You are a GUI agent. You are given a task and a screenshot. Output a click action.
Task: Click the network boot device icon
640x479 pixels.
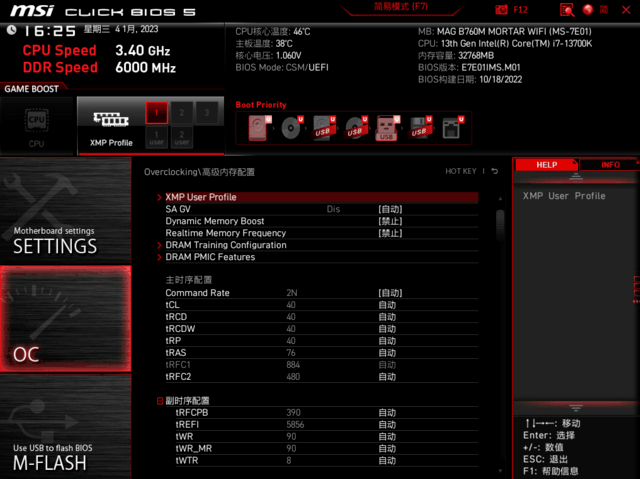coord(450,127)
